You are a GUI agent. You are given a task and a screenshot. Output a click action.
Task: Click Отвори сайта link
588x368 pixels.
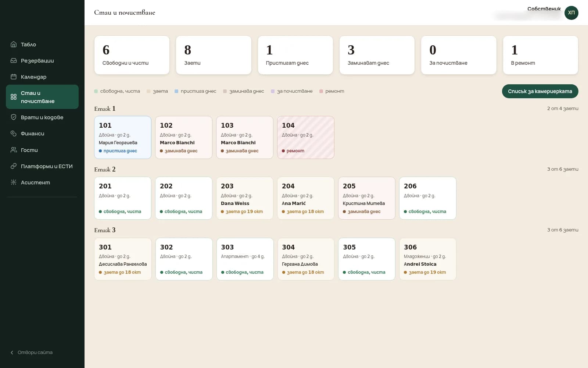pos(35,353)
